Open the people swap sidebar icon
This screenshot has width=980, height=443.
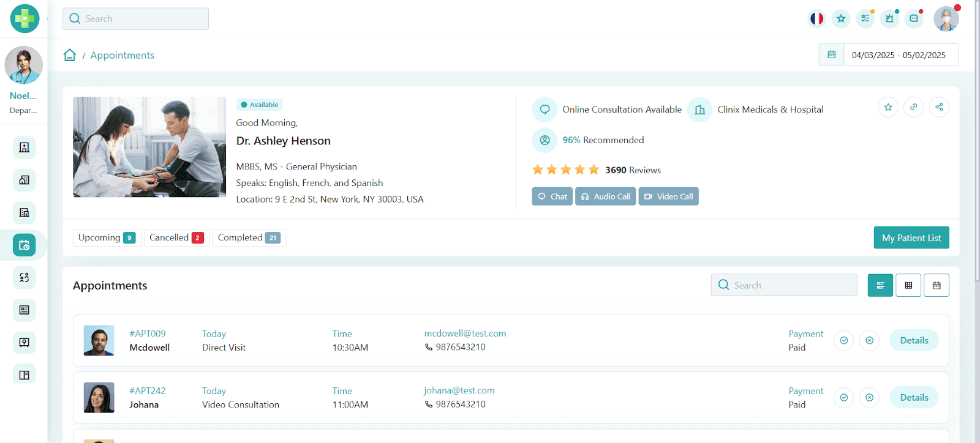[x=24, y=278]
